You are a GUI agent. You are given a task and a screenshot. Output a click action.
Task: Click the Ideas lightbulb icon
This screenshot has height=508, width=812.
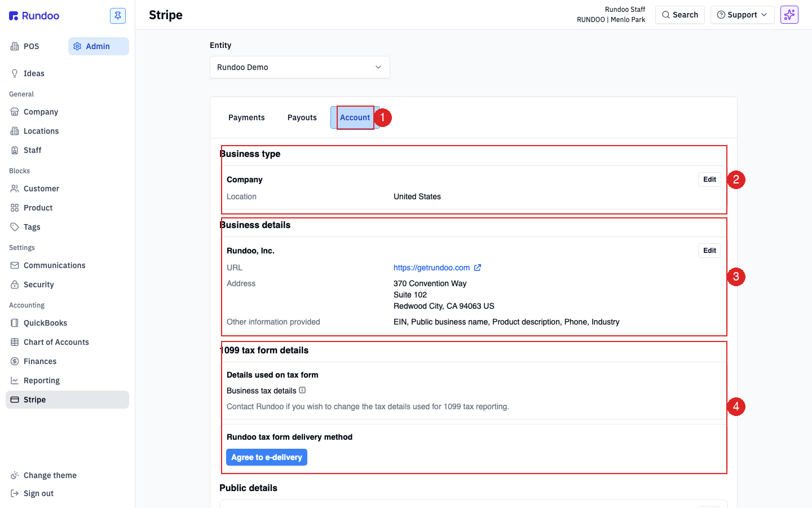15,73
